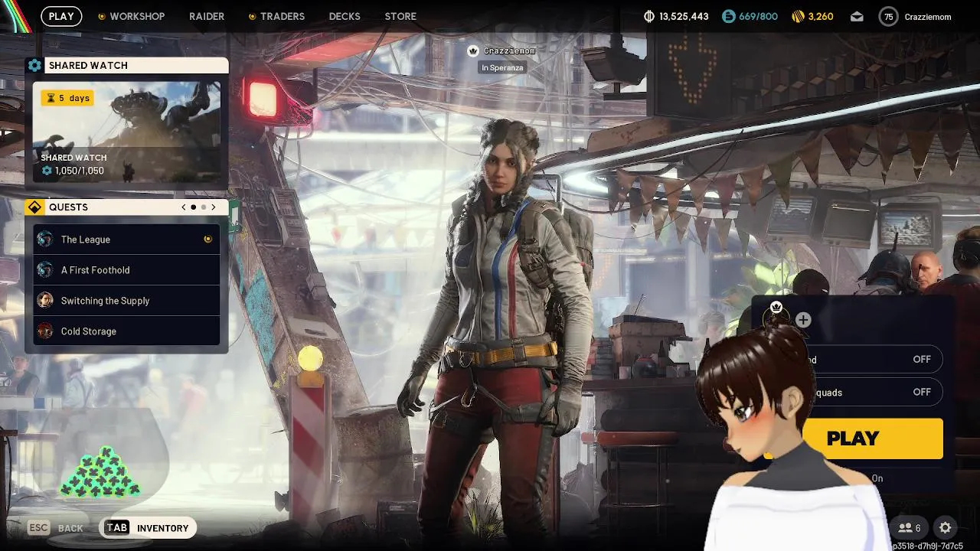Open the friends list icon showing 6

910,528
